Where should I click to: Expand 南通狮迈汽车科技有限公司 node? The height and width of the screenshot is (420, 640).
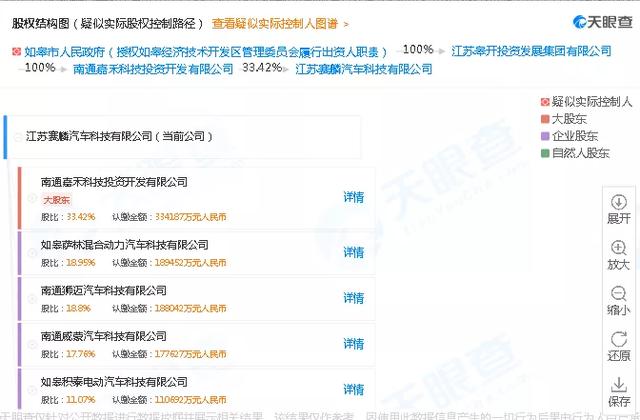pyautogui.click(x=32, y=299)
